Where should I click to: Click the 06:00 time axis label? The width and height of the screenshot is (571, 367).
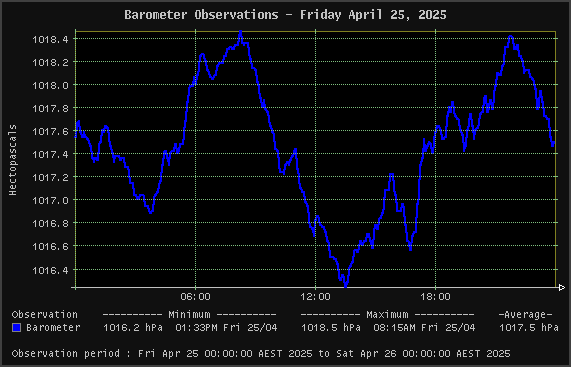196,297
